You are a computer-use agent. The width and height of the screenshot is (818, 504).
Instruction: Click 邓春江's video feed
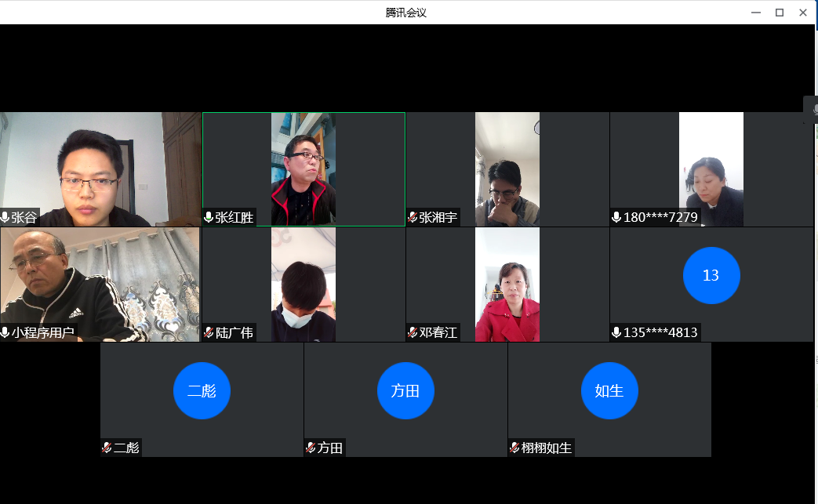(507, 285)
